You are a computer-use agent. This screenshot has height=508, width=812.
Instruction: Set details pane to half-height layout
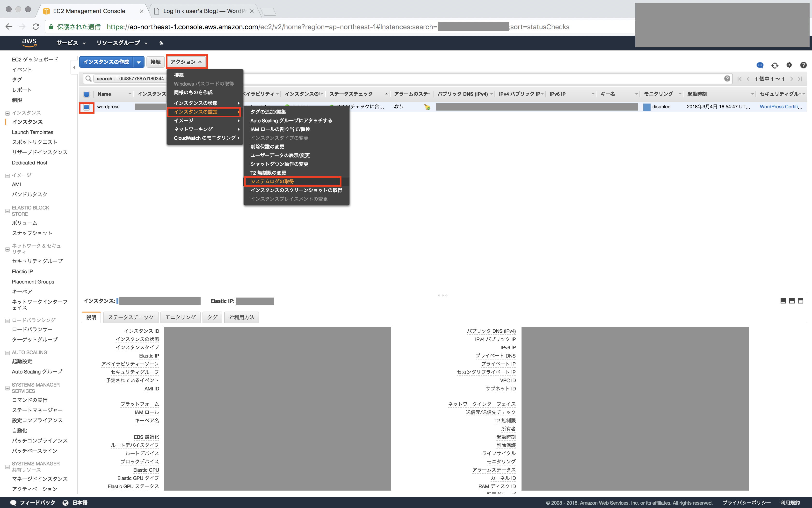(792, 301)
